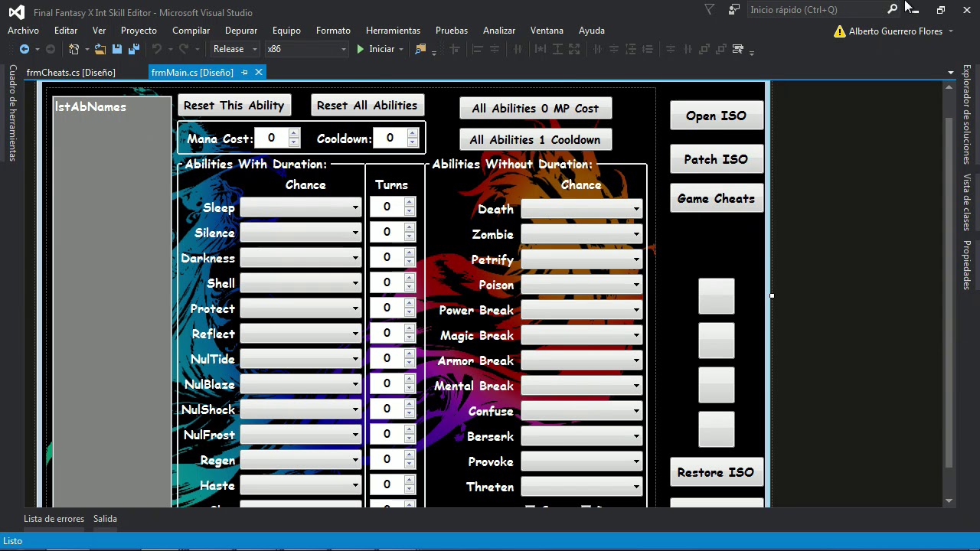
Task: Click the make same size icon
Action: [574, 49]
